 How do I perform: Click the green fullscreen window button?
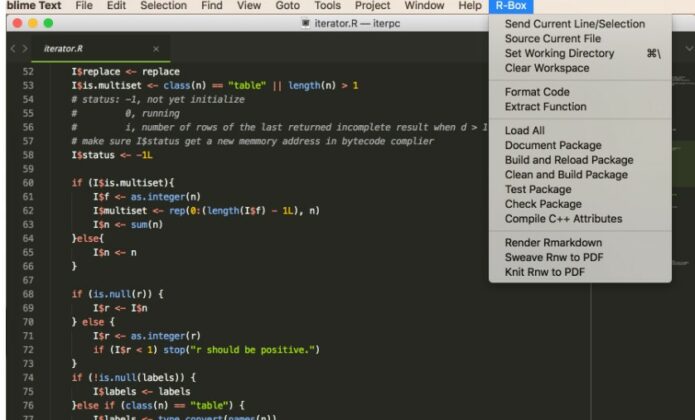[48, 23]
